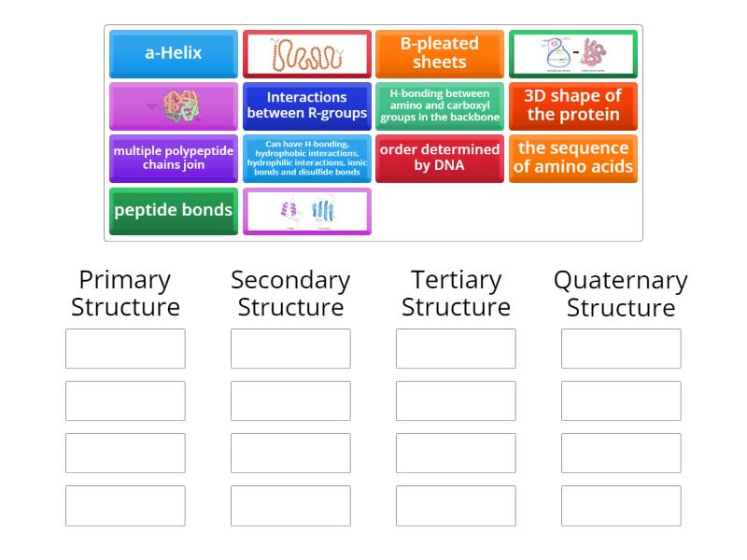Click the disulfide bonds interactions tile
Image resolution: width=747 pixels, height=560 pixels.
tap(306, 159)
